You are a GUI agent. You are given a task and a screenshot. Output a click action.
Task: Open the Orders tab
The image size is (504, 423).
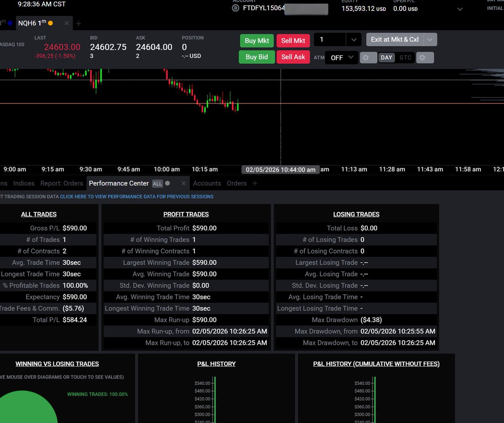click(236, 183)
